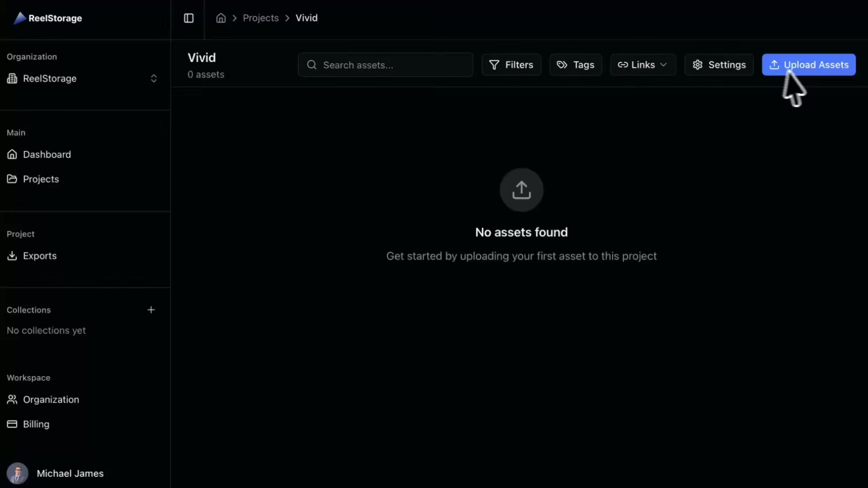Image resolution: width=868 pixels, height=488 pixels.
Task: Click Michael James profile avatar
Action: (x=17, y=473)
